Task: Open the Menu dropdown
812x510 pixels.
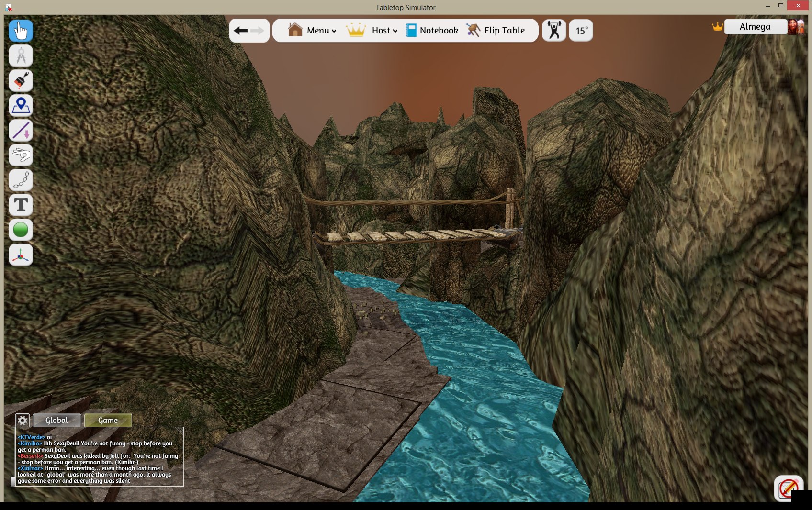Action: (312, 30)
